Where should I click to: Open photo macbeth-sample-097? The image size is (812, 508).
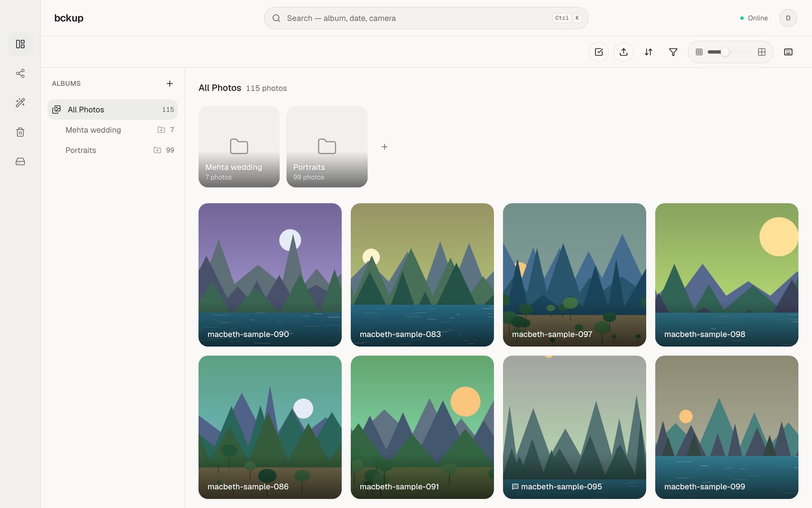coord(574,275)
